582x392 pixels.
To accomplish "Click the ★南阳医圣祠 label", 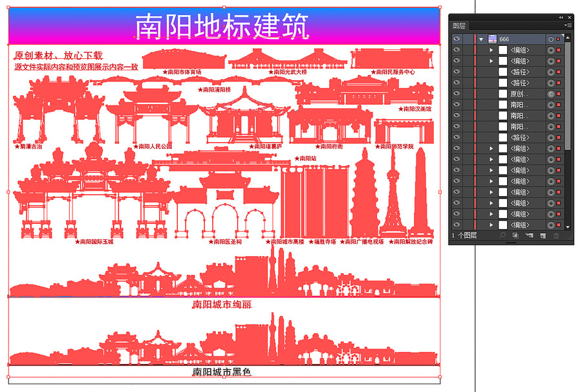I will (225, 241).
